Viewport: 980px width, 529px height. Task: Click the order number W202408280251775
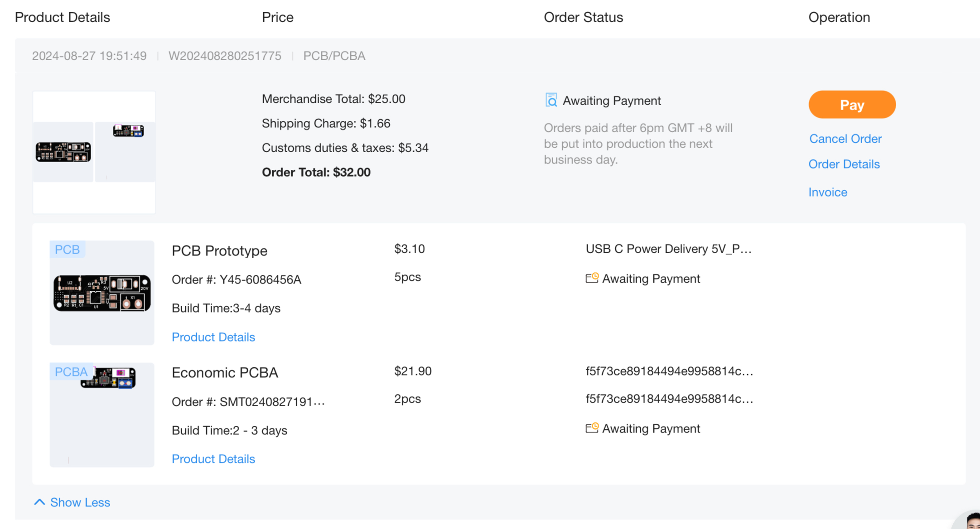point(225,56)
